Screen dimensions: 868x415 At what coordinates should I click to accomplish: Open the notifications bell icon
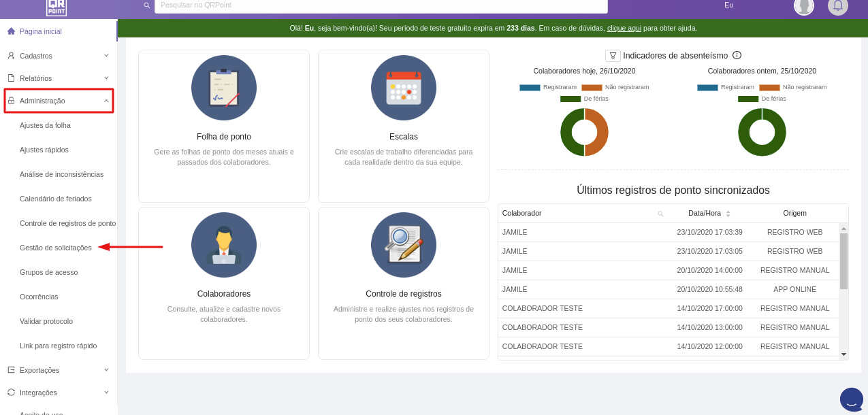click(838, 5)
